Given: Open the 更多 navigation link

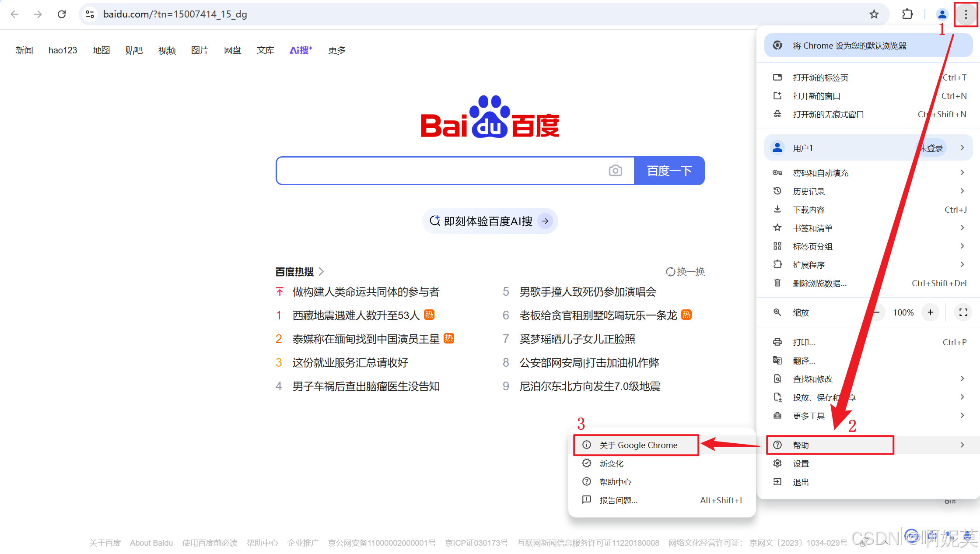Looking at the screenshot, I should point(337,50).
